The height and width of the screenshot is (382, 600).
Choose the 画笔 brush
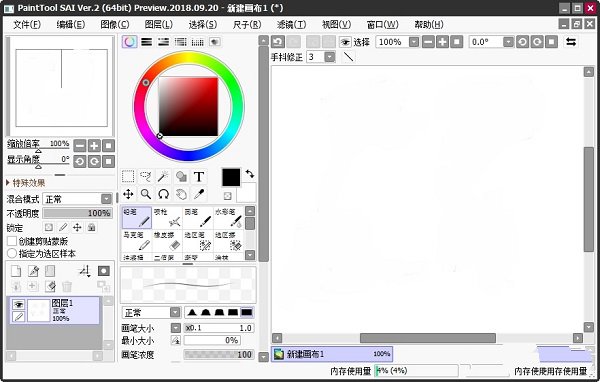click(198, 217)
